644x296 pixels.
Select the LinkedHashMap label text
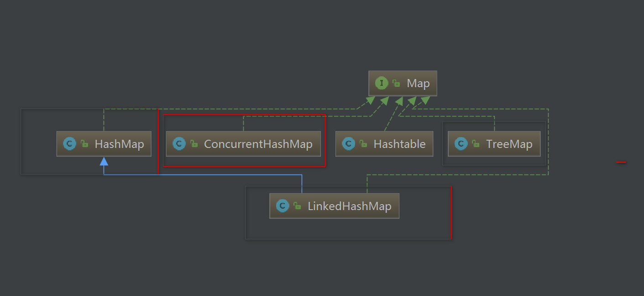(349, 206)
